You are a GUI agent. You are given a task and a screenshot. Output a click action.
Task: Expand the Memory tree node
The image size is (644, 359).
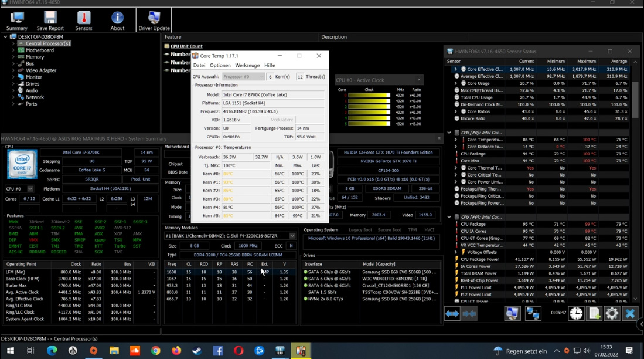coord(13,57)
